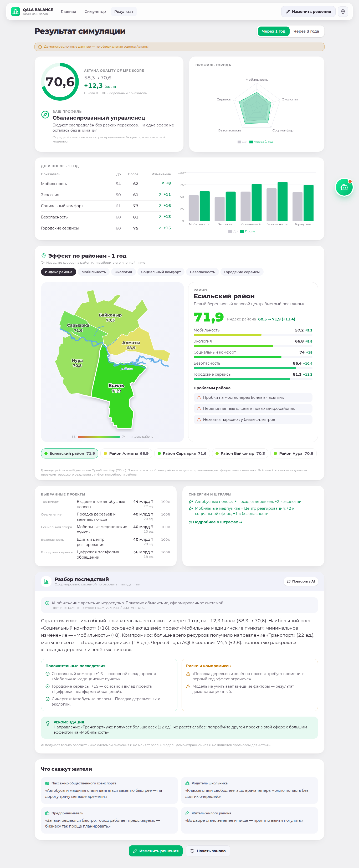Select Район Байконыр 70,3 district chip

240,453
